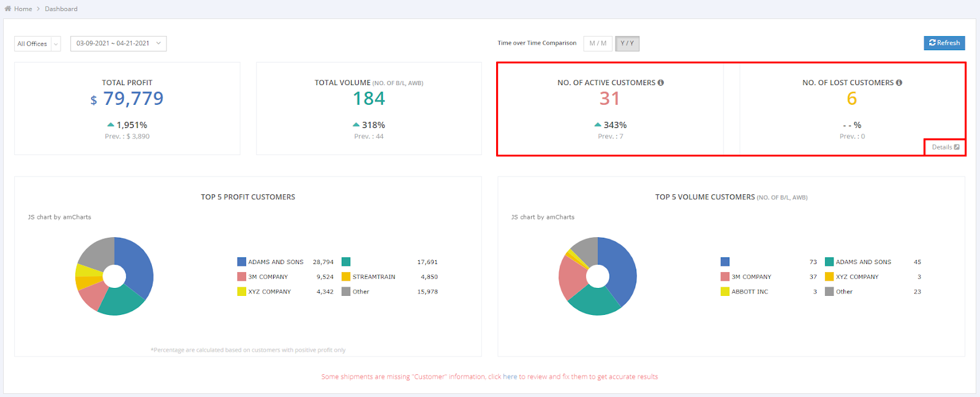Toggle STREAMTRAIN legend marker
Viewport: 980px width, 397px height.
coord(346,277)
